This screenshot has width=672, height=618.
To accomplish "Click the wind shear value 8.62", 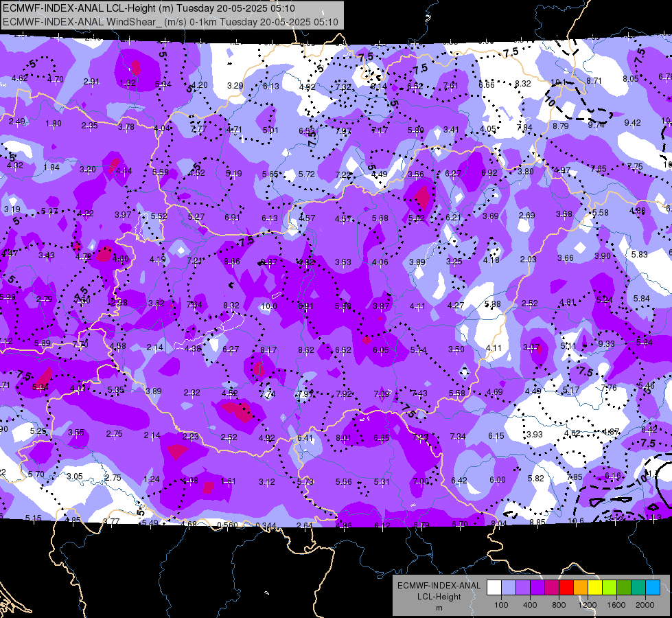I will [x=306, y=350].
